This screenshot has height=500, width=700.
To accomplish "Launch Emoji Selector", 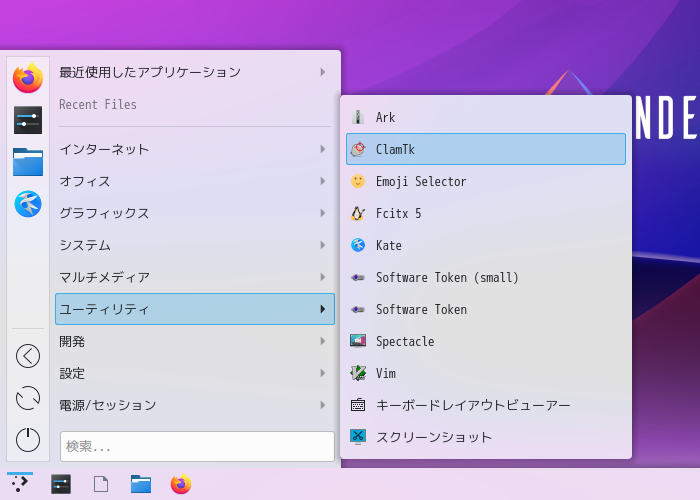I will click(486, 181).
